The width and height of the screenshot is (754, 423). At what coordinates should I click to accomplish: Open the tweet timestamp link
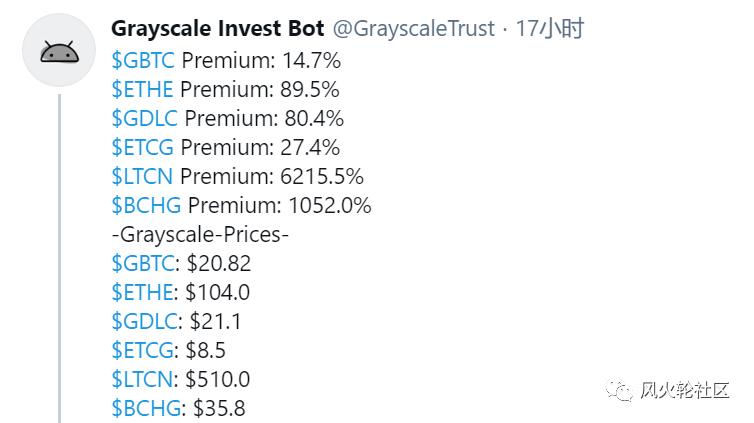[549, 29]
